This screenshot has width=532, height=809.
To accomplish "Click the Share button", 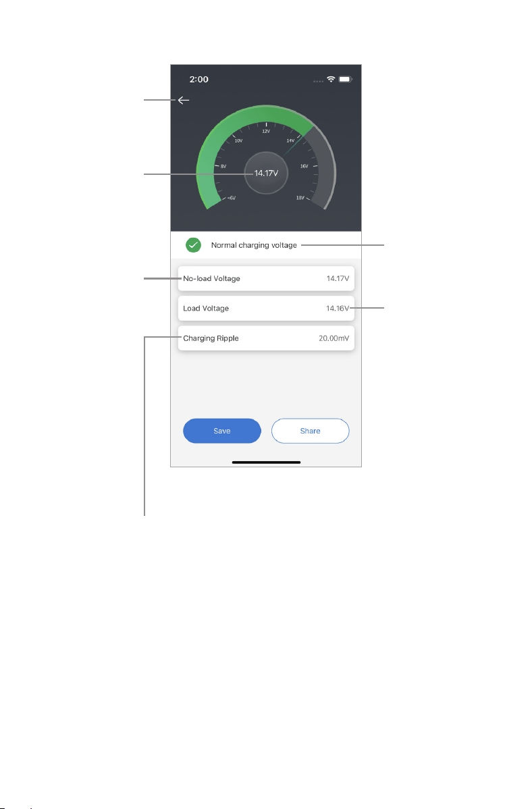I will [310, 431].
